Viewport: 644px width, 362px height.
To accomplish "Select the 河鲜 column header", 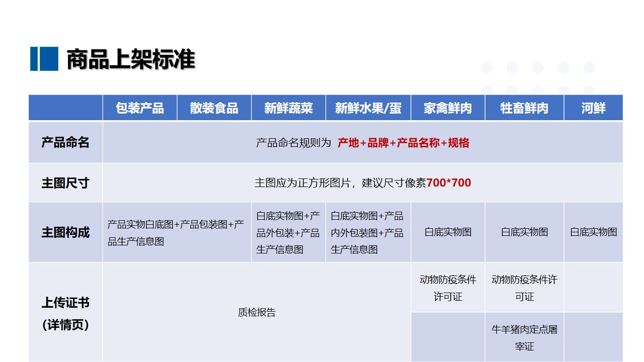I will click(593, 108).
